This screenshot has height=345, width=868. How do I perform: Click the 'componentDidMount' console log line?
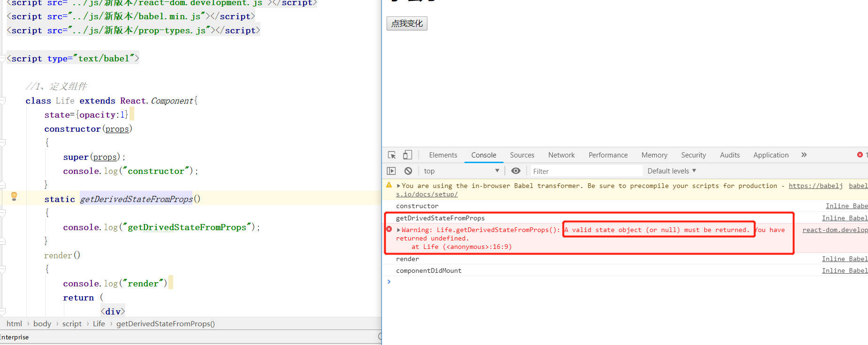[x=429, y=270]
